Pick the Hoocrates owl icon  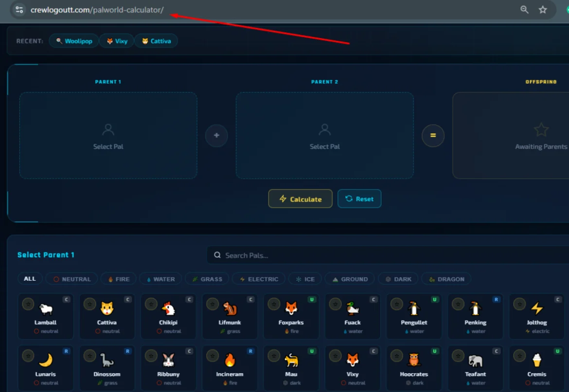[x=414, y=360]
